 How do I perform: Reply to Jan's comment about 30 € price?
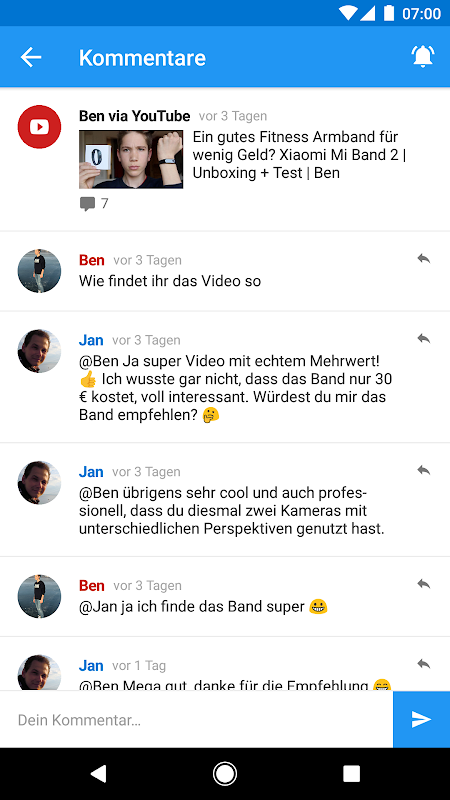point(423,339)
